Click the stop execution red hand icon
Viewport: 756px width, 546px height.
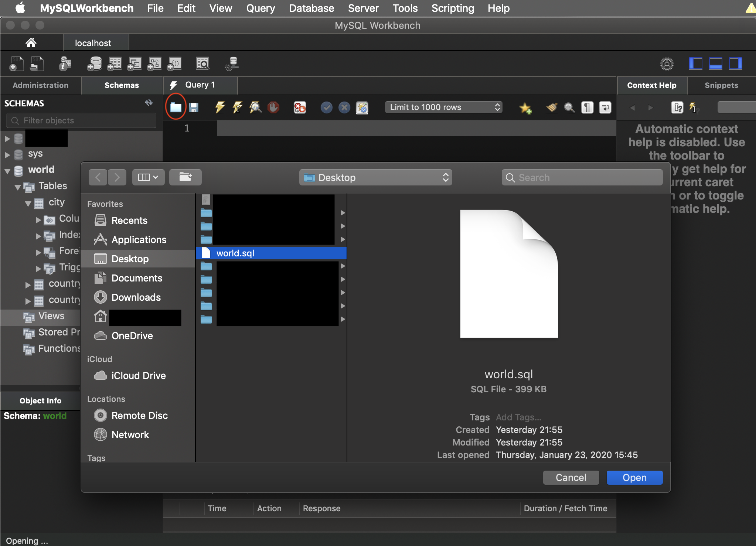273,108
